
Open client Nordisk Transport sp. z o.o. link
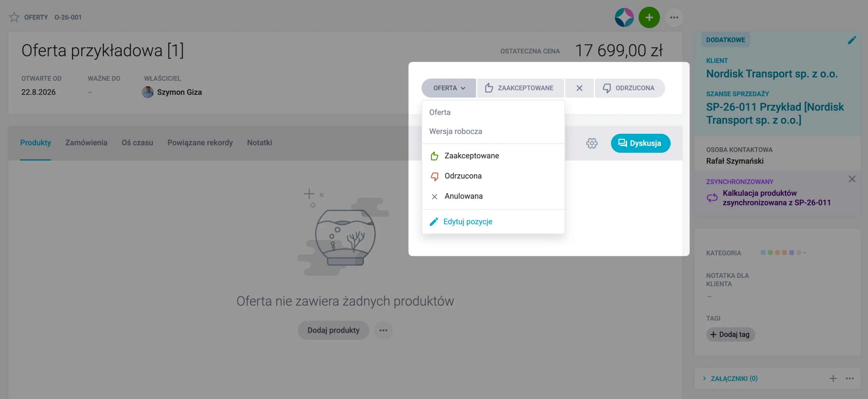(772, 74)
